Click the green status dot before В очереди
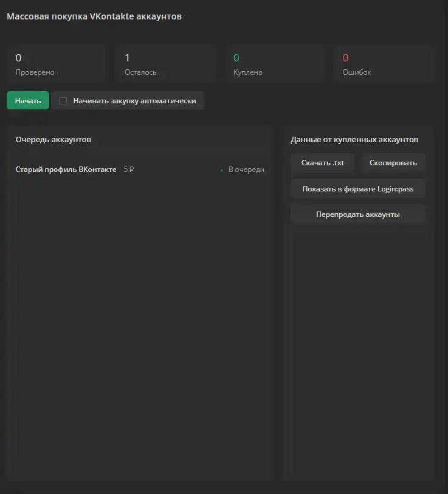The height and width of the screenshot is (494, 448). [x=222, y=171]
